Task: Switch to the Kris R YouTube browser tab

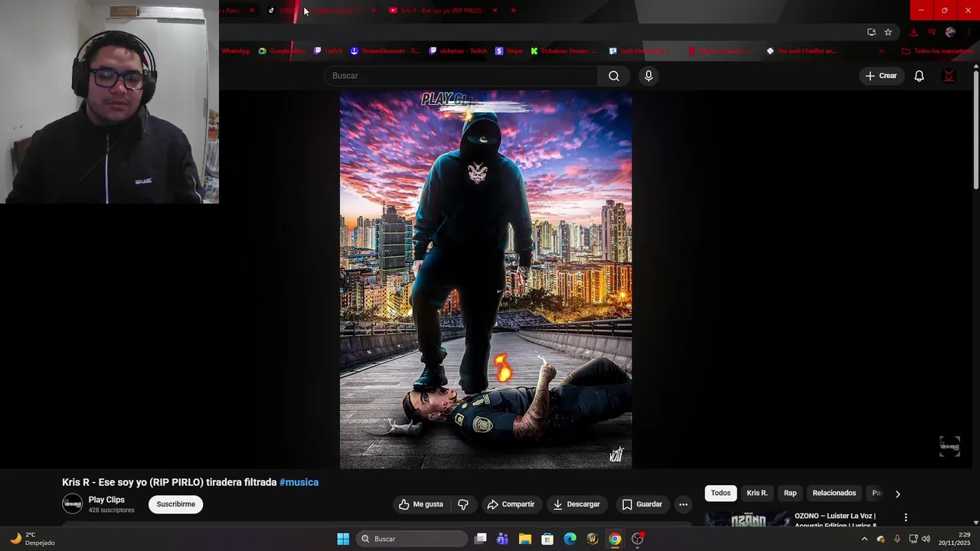Action: click(x=443, y=10)
